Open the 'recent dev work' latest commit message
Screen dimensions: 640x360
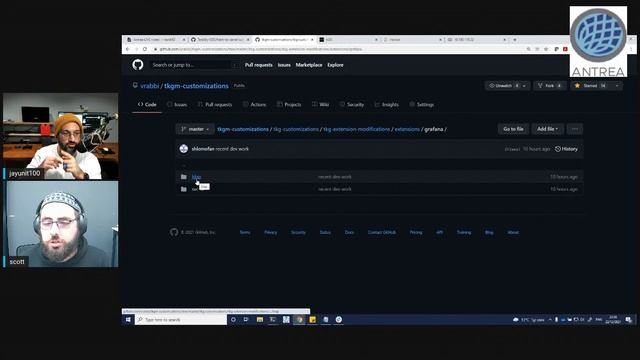point(232,149)
